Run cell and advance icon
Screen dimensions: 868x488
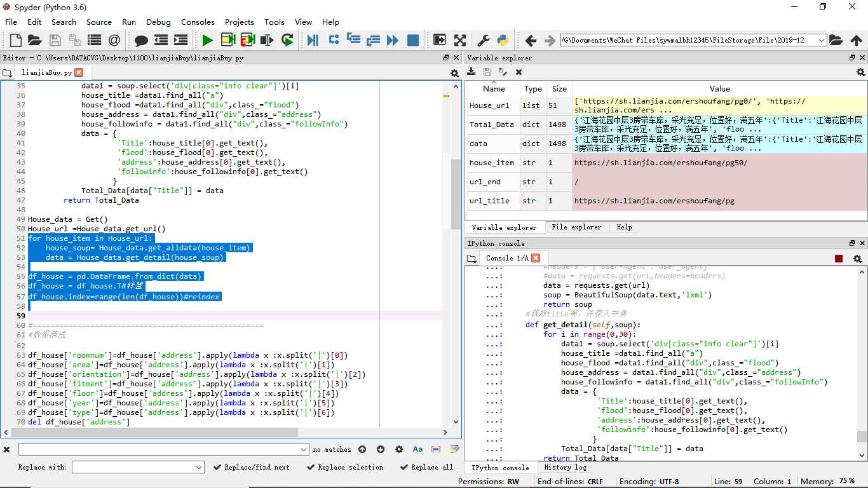point(247,40)
